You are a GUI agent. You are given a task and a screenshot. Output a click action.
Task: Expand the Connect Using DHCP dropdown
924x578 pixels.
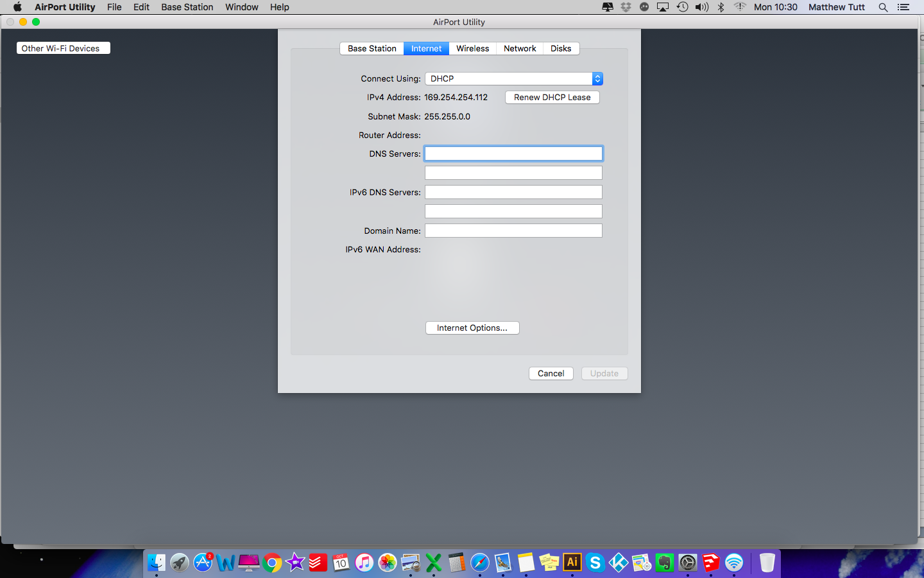coord(514,79)
